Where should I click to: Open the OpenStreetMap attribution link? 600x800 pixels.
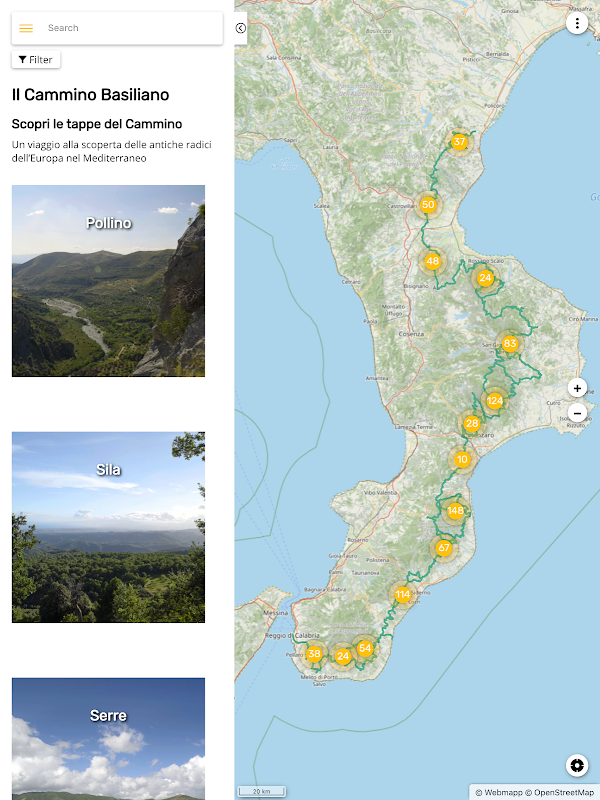(x=560, y=793)
